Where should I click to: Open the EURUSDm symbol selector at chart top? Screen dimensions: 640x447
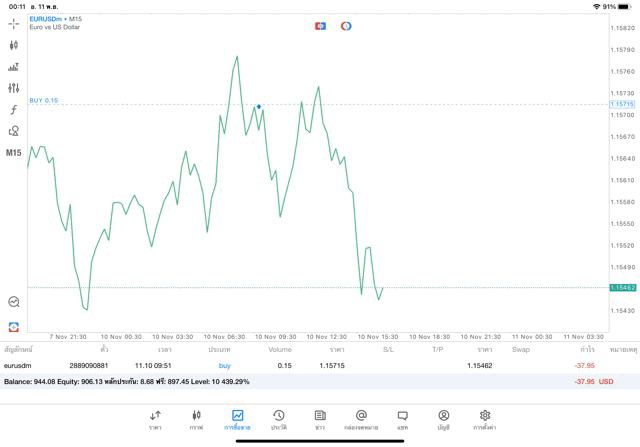(47, 18)
